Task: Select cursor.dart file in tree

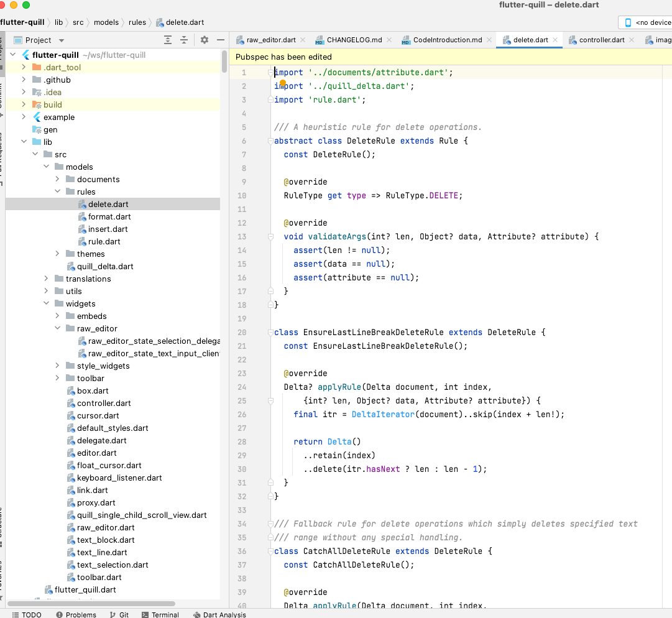Action: (x=98, y=415)
